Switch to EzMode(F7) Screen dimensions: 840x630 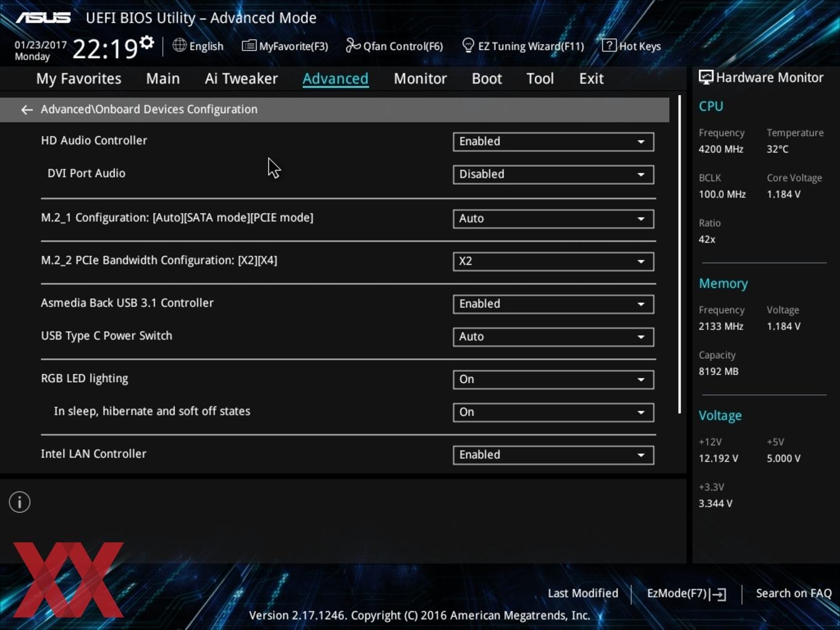686,594
